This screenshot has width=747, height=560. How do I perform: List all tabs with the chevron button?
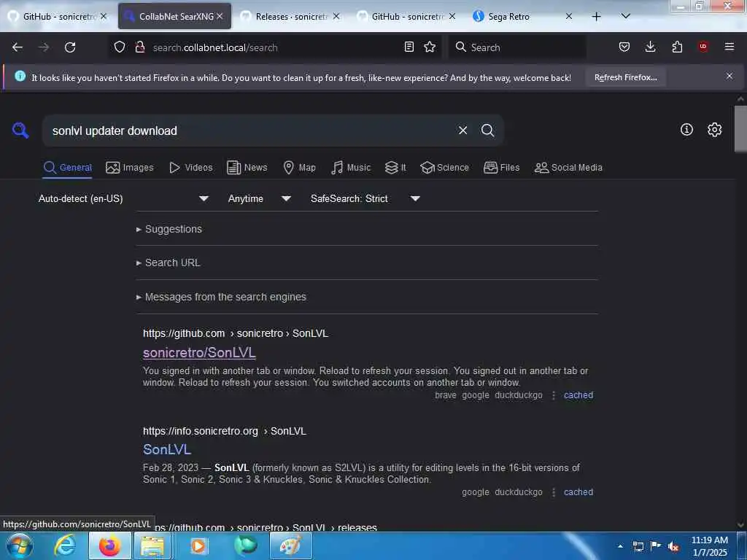pyautogui.click(x=625, y=17)
